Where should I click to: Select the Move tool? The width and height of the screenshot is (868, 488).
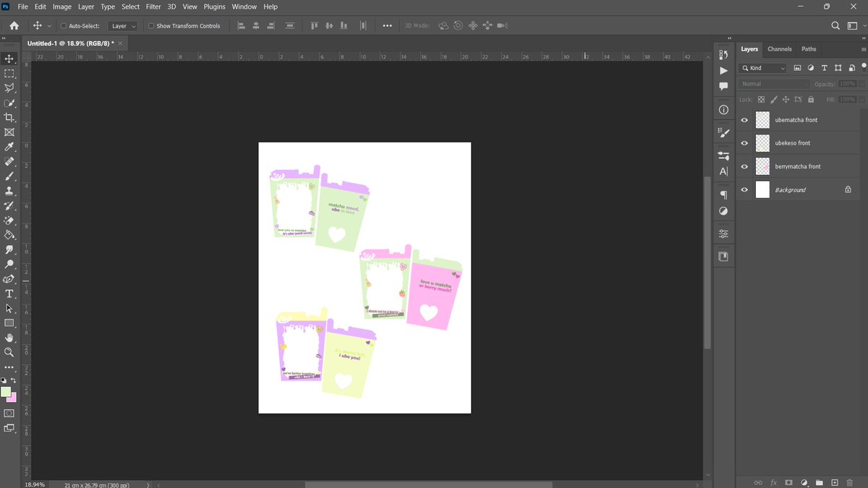click(x=9, y=59)
